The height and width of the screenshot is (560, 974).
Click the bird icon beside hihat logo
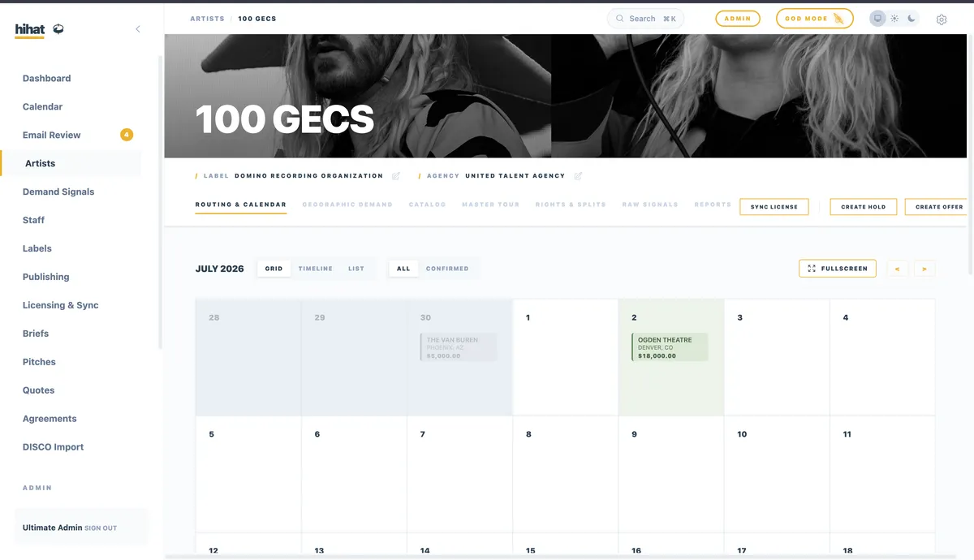coord(58,29)
